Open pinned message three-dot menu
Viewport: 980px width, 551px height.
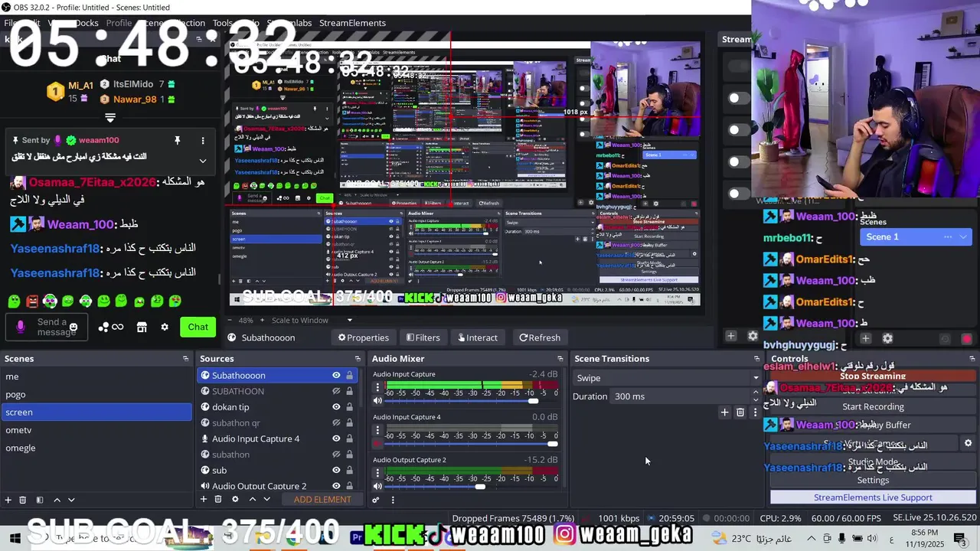click(x=203, y=141)
